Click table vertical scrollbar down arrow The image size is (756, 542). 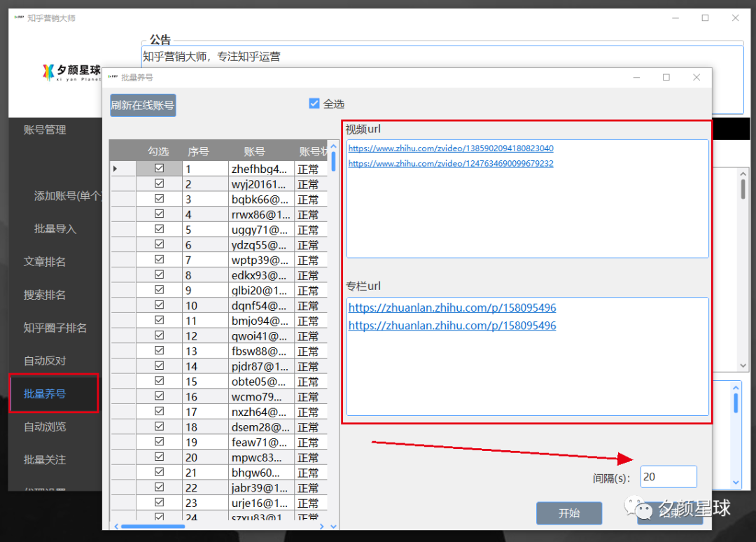pyautogui.click(x=333, y=527)
